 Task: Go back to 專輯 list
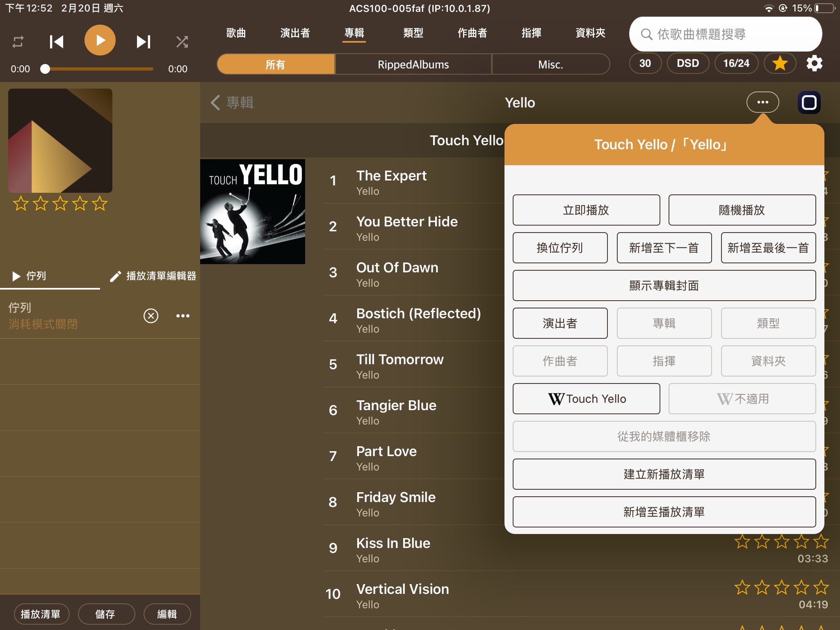232,102
